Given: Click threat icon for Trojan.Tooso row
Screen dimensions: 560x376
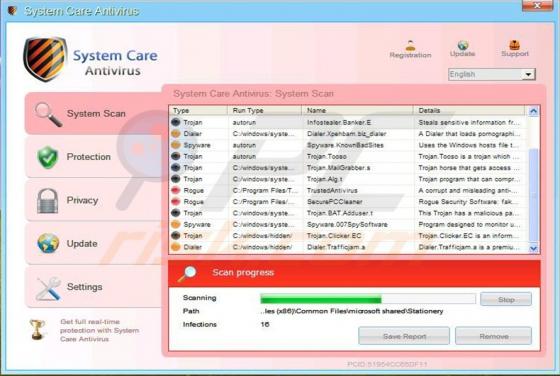Looking at the screenshot, I should 175,156.
